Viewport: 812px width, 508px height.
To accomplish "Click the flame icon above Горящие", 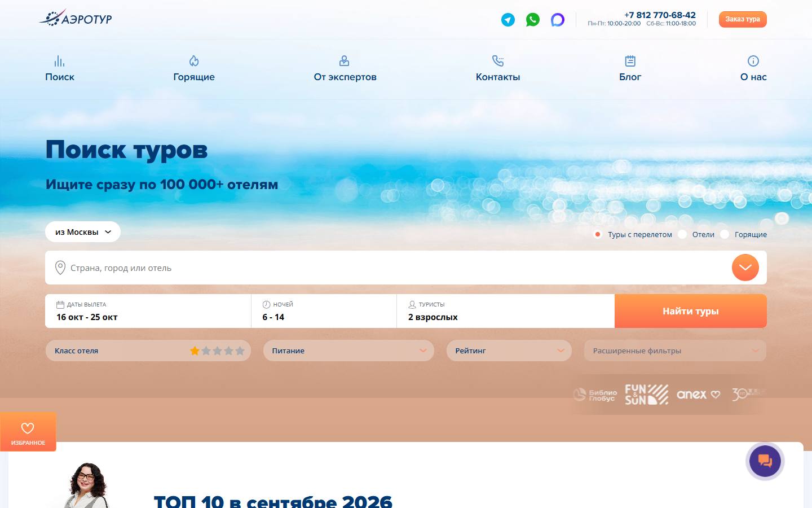I will (194, 61).
